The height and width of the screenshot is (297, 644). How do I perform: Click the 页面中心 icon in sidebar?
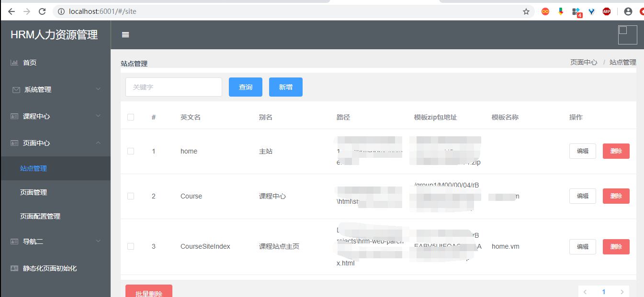coord(14,143)
